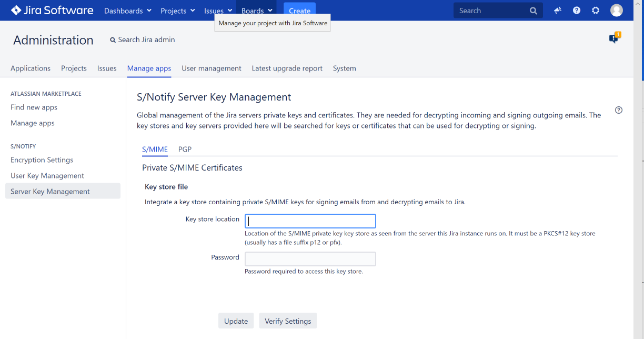Open the feedback megaphone icon
Screen dimensions: 644x339
pos(558,11)
